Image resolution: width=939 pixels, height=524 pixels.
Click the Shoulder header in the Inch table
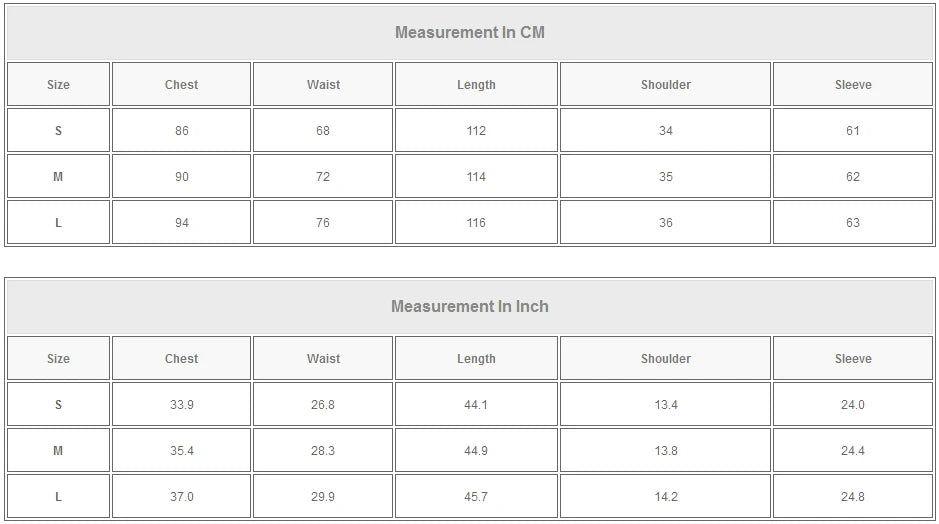[x=666, y=359]
